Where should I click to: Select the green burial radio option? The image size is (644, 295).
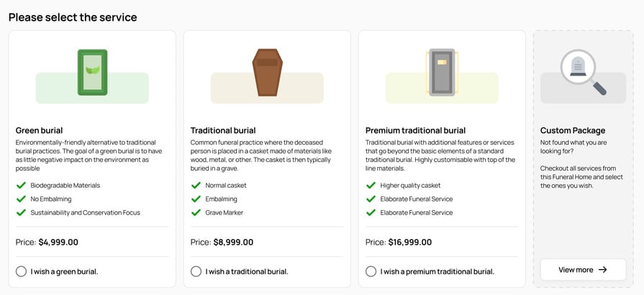pyautogui.click(x=21, y=271)
